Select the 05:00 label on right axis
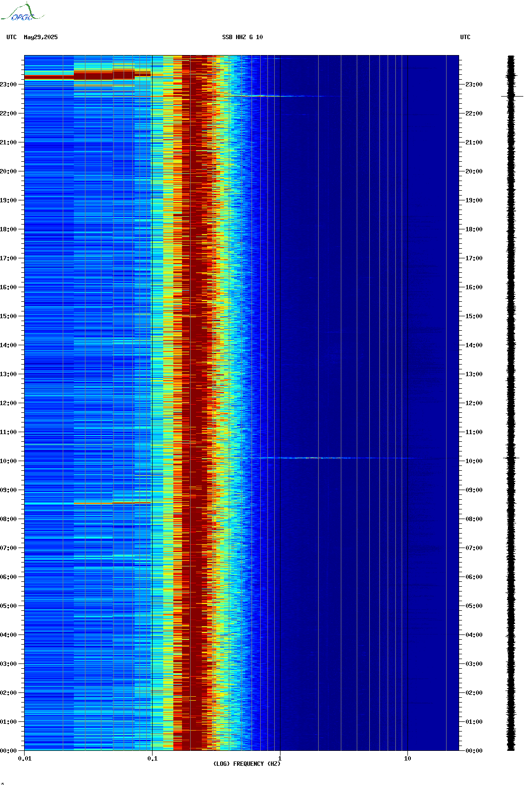Viewport: 532px width, 789px height. [x=474, y=606]
